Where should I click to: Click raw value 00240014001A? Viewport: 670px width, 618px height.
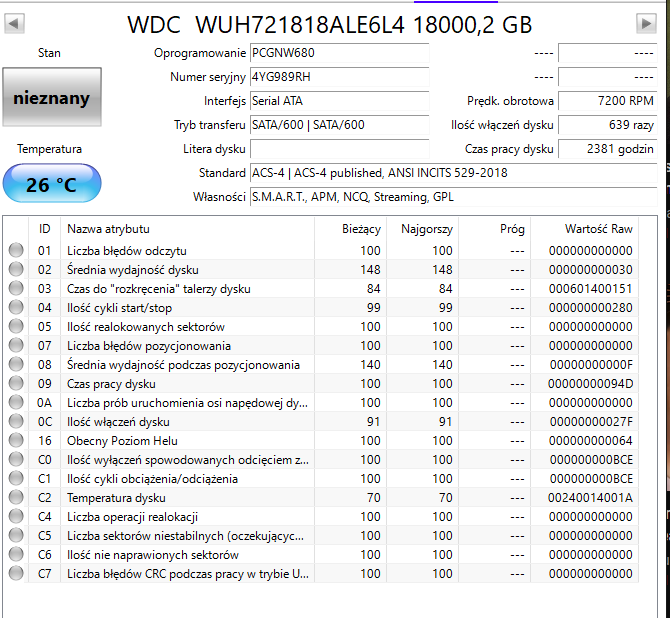click(590, 497)
